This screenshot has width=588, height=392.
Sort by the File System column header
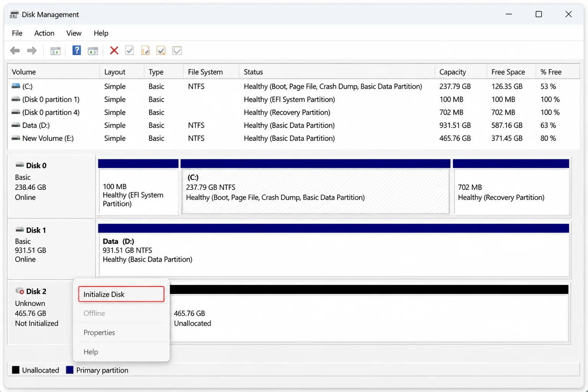pos(211,72)
